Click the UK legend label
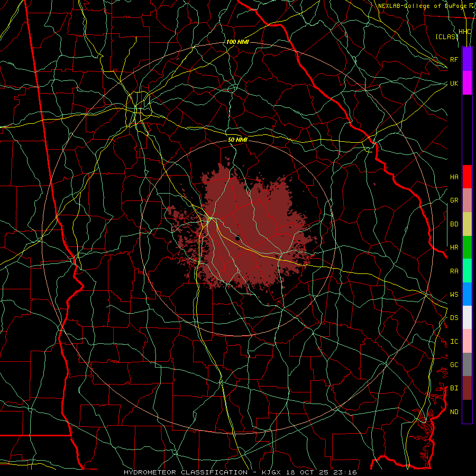The image size is (476, 476). 454,83
